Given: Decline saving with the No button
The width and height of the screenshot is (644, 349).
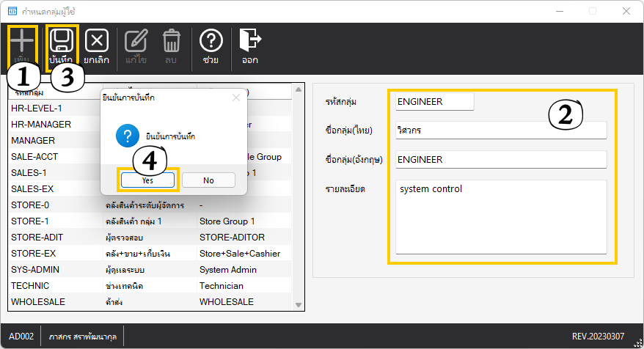Looking at the screenshot, I should point(208,180).
